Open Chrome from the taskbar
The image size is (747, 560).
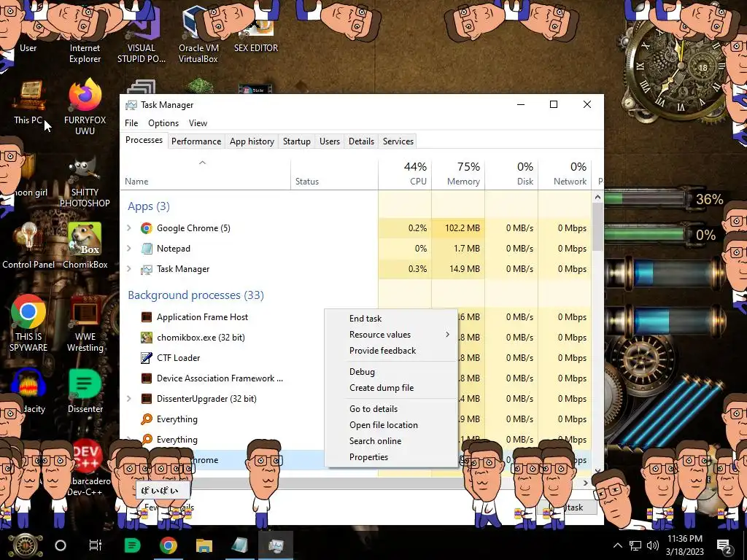pos(169,545)
